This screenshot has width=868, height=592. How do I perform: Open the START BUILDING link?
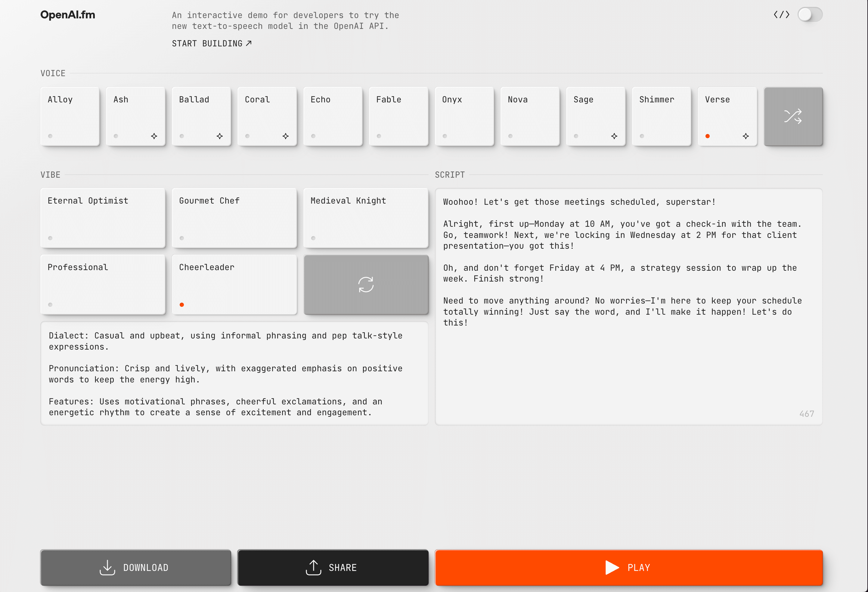pyautogui.click(x=211, y=44)
